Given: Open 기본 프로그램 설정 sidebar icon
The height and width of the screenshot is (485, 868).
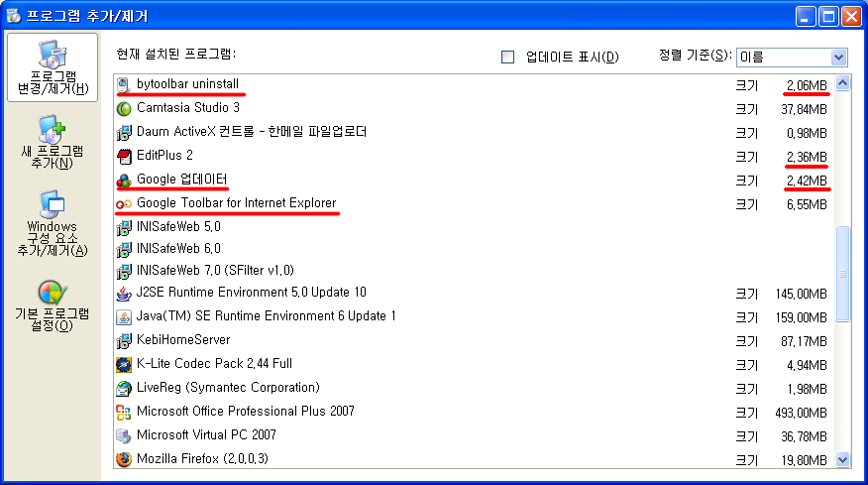Looking at the screenshot, I should point(53,293).
